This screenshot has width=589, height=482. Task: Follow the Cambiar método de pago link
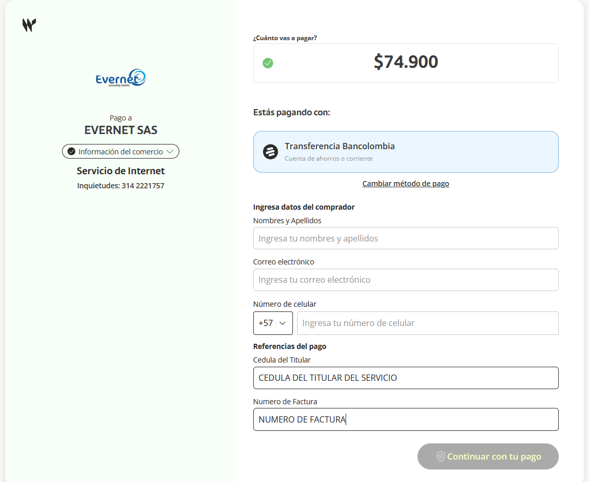coord(406,184)
